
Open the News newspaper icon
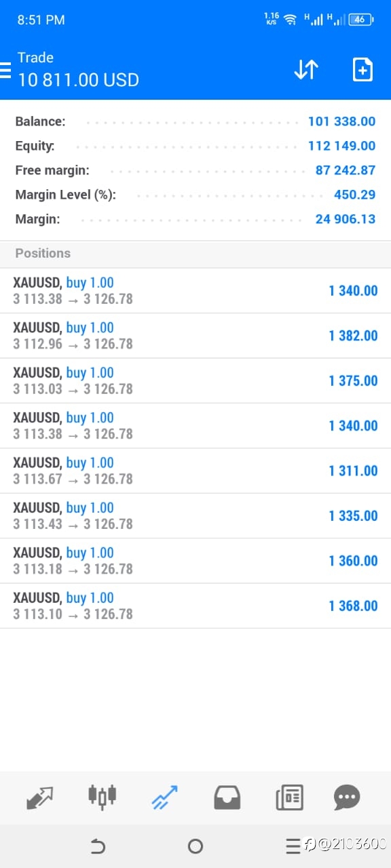point(289,797)
